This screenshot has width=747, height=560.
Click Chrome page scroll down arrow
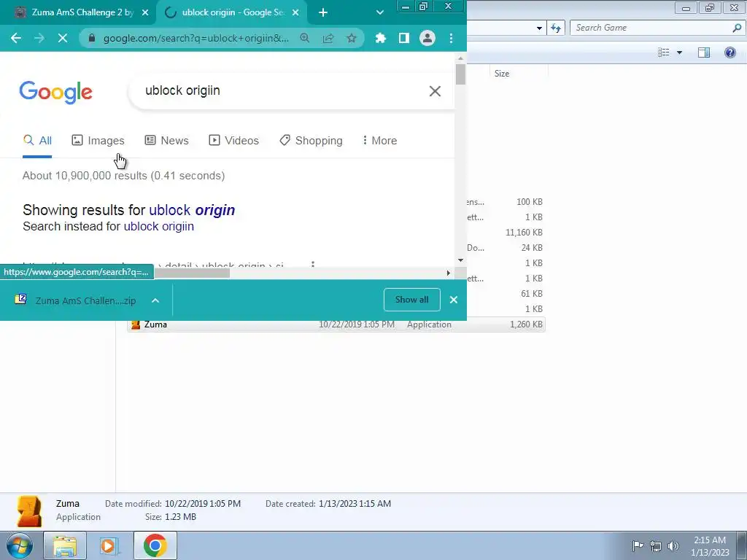click(460, 260)
